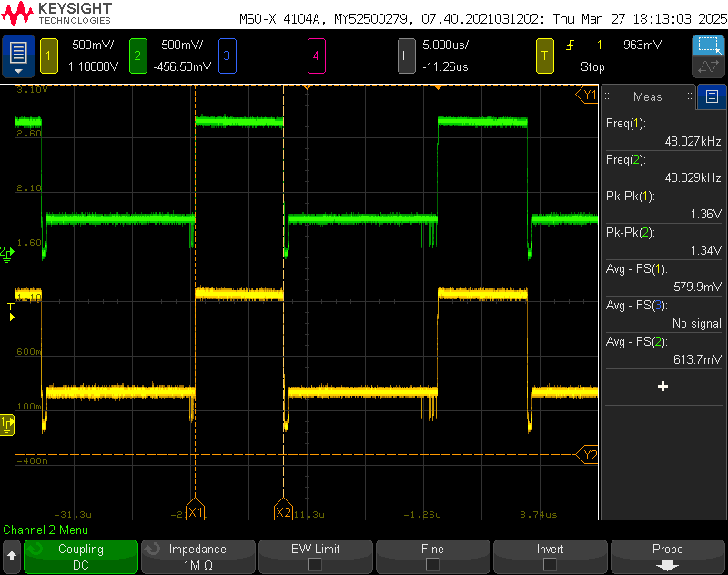This screenshot has width=728, height=575.
Task: Click the Stop run status text
Action: tap(592, 66)
